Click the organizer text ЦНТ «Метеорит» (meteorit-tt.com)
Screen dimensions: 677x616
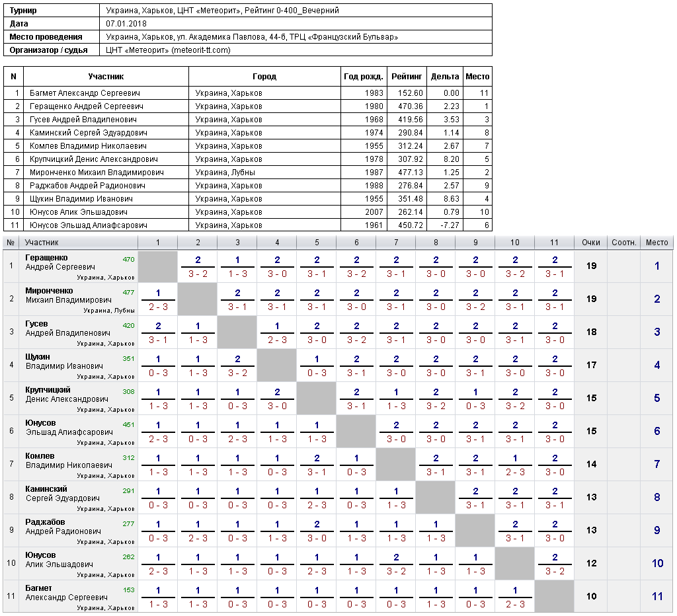tap(168, 50)
